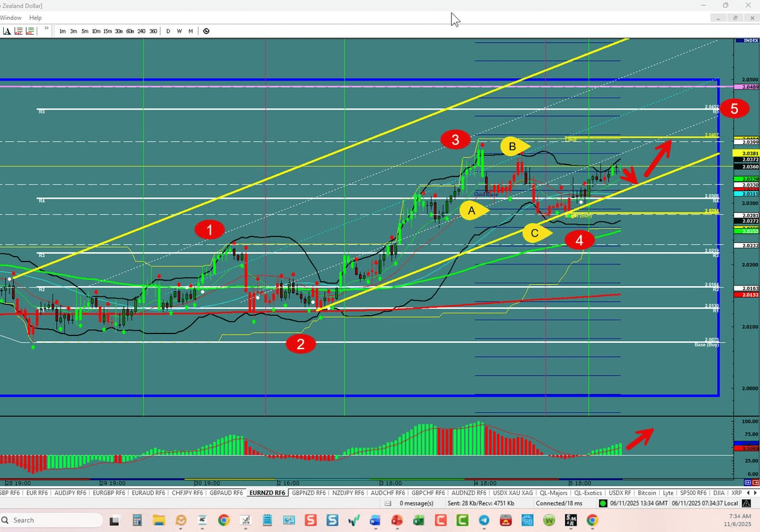Click the clock/session time icon
The height and width of the screenshot is (532, 760).
pos(206,30)
